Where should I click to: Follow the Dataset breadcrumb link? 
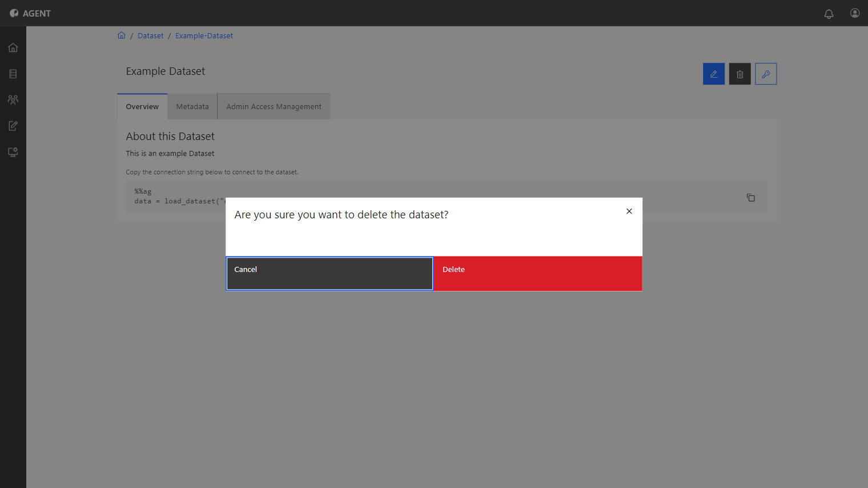[x=151, y=35]
